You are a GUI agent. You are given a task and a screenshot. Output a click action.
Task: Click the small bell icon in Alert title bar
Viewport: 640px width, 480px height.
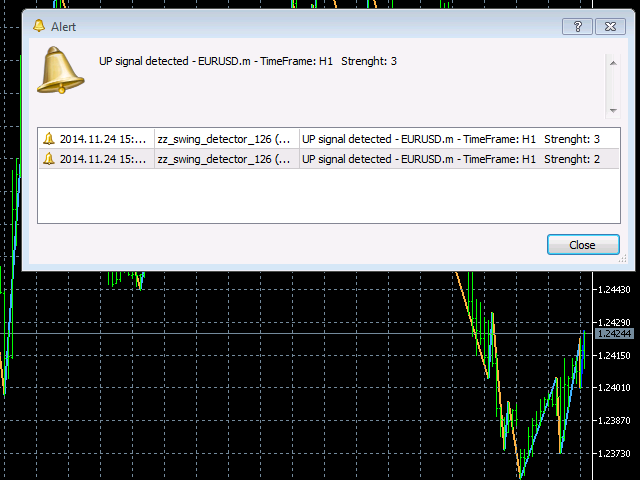pyautogui.click(x=38, y=27)
